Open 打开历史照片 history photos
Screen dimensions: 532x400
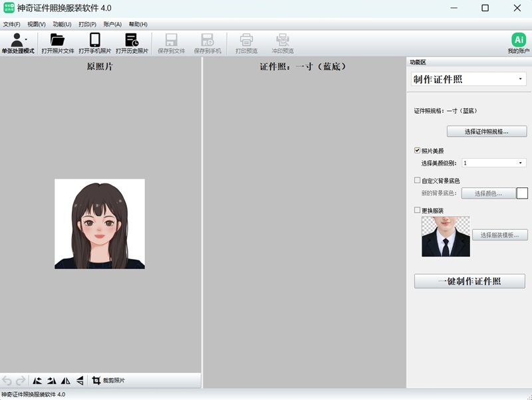coord(132,40)
